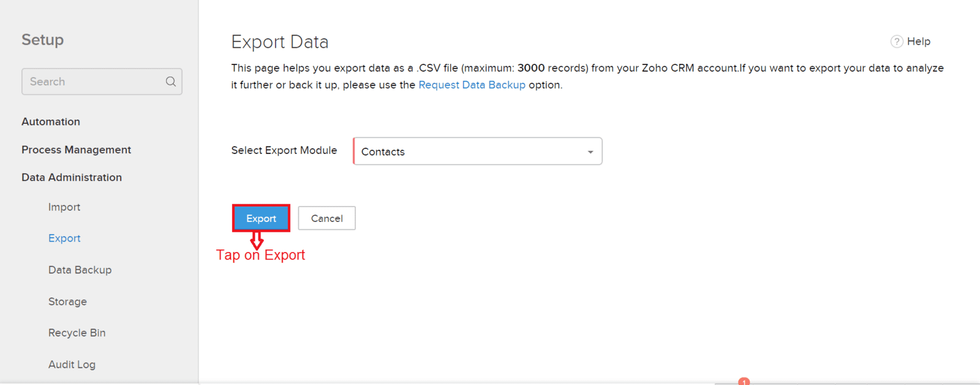Viewport: 980px width, 385px height.
Task: Open the Request Data Backup link
Action: tap(472, 85)
